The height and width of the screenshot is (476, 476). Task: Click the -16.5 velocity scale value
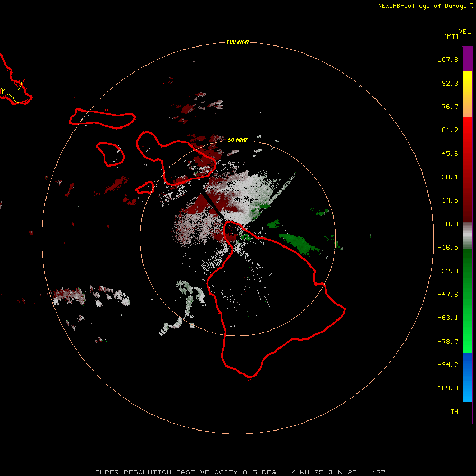click(448, 248)
